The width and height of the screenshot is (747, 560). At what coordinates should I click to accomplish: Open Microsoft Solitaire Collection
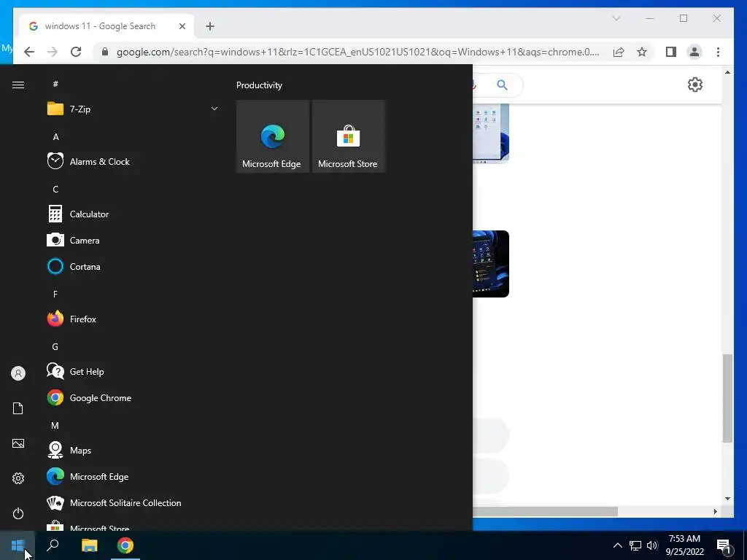tap(133, 503)
